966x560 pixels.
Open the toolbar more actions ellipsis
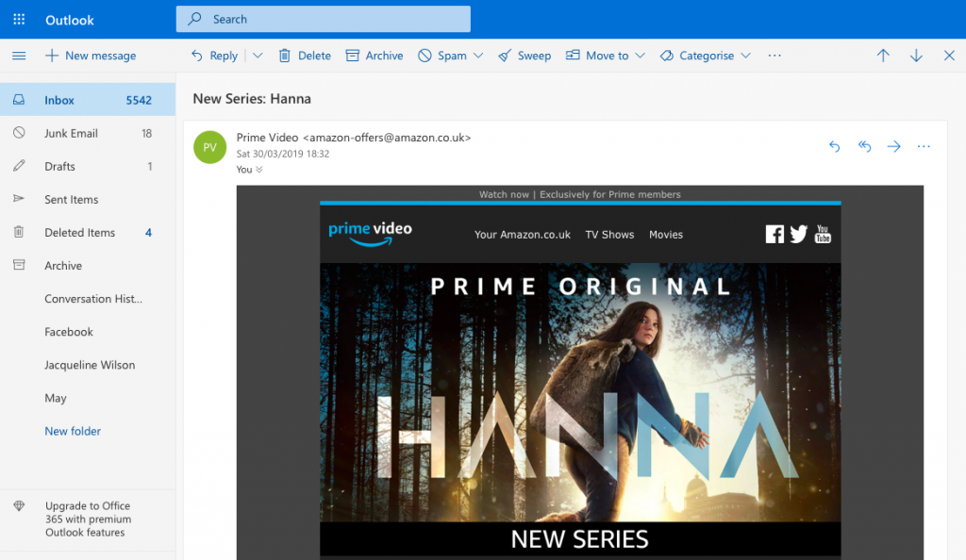(x=774, y=56)
